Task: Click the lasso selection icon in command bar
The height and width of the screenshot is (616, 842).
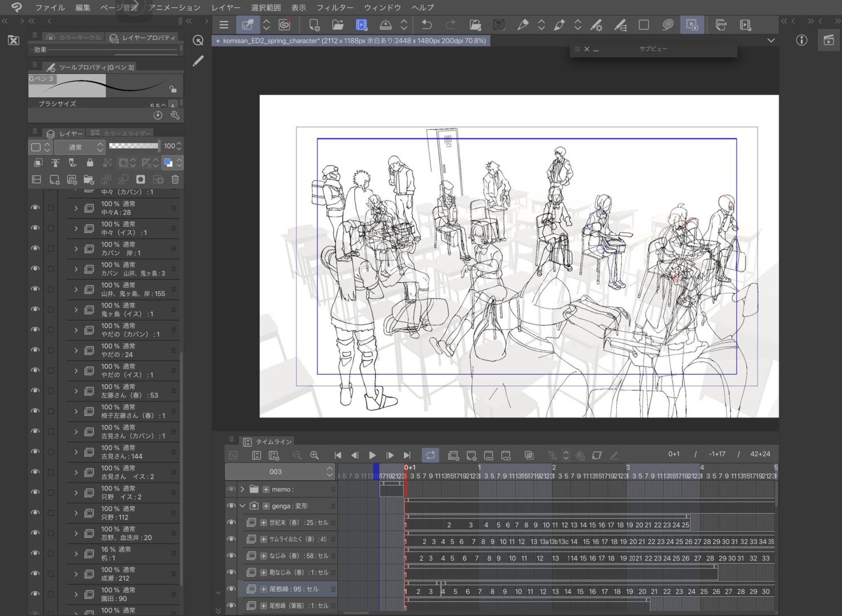Action: pyautogui.click(x=667, y=25)
